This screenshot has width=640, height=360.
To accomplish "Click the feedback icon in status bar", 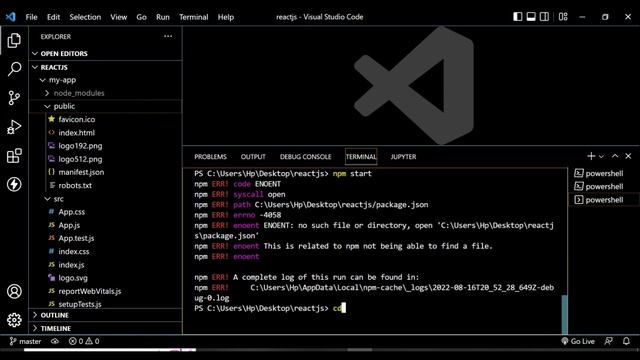I will pos(608,341).
